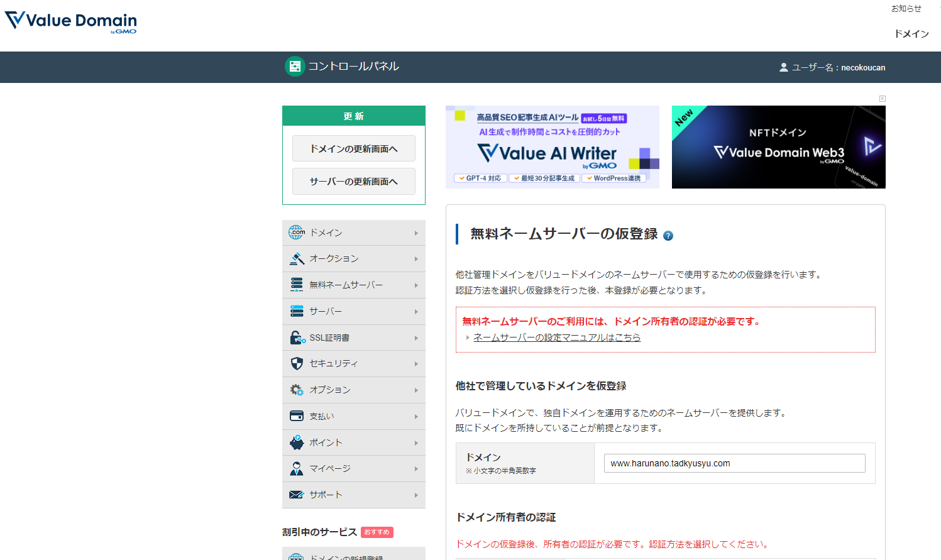Open the Value Domain Web3 NFT banner

[779, 147]
